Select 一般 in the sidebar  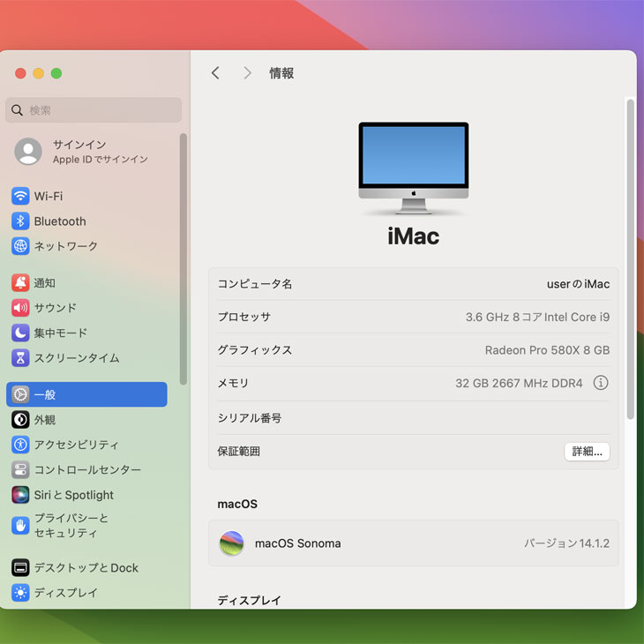86,394
